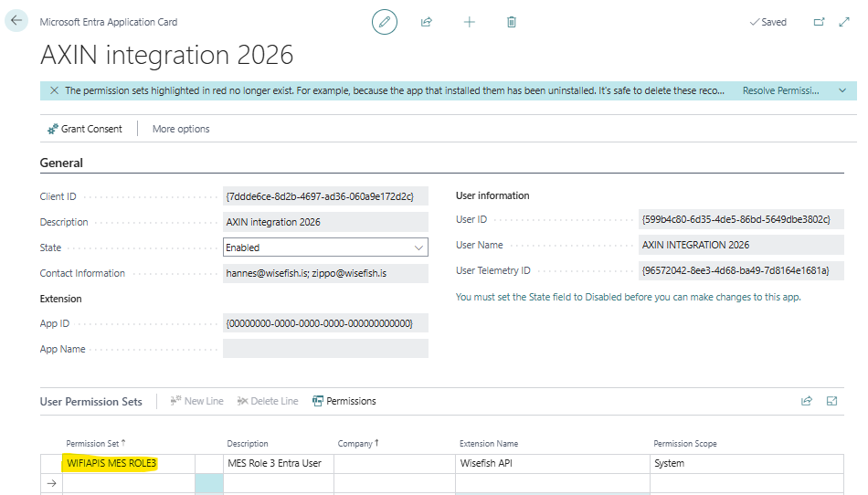This screenshot has height=495, width=868.
Task: Open the share icon at the top
Action: tap(427, 22)
